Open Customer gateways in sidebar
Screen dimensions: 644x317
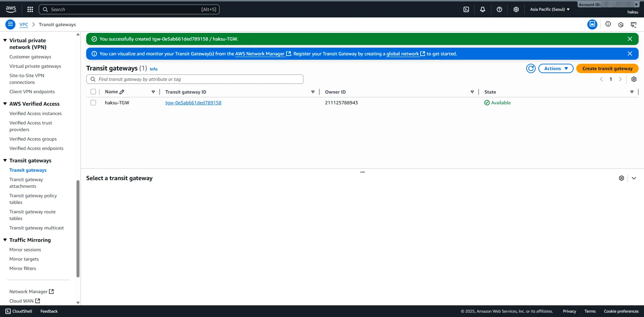[x=30, y=57]
